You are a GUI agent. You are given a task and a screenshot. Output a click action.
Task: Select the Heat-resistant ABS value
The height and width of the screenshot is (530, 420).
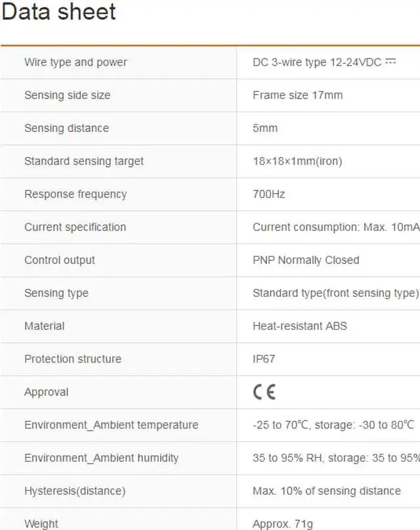click(300, 326)
